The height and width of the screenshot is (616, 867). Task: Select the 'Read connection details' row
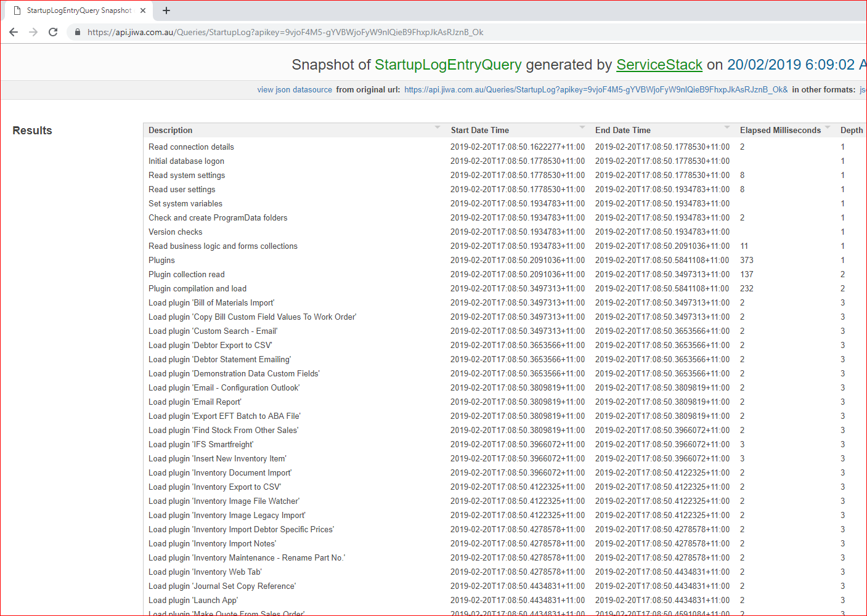191,147
